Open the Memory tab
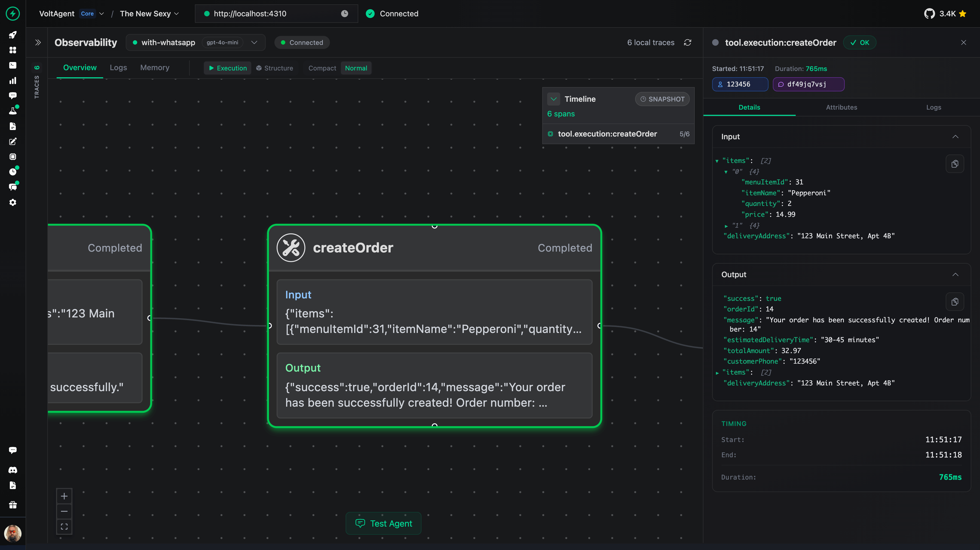 154,68
